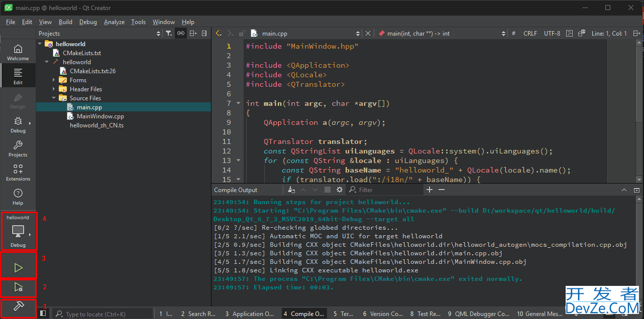The width and height of the screenshot is (644, 319).
Task: Open helloworld_zh_CN.ts translation file
Action: pyautogui.click(x=96, y=125)
